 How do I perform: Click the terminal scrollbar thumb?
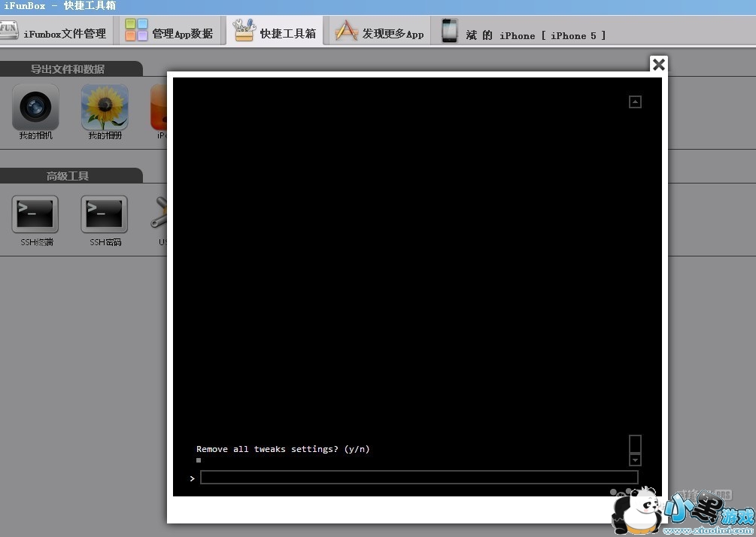(x=635, y=444)
